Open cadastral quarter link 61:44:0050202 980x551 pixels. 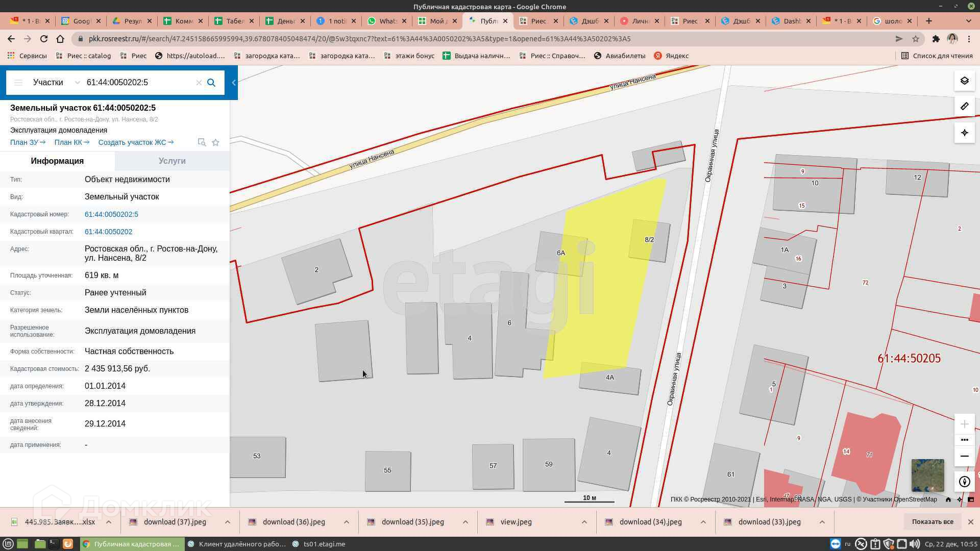tap(108, 232)
